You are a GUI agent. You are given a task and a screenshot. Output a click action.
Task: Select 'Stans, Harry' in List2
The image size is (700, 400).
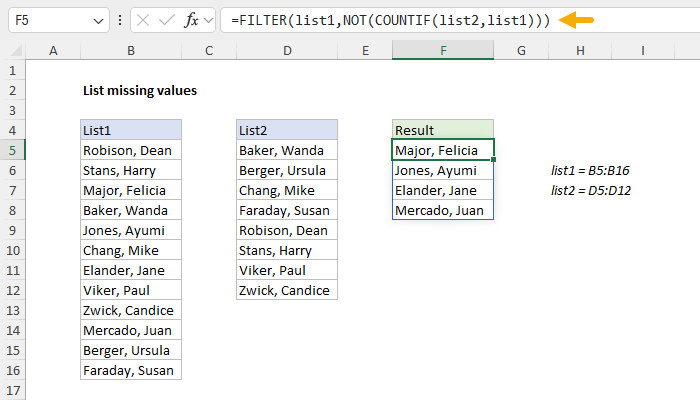pos(287,250)
